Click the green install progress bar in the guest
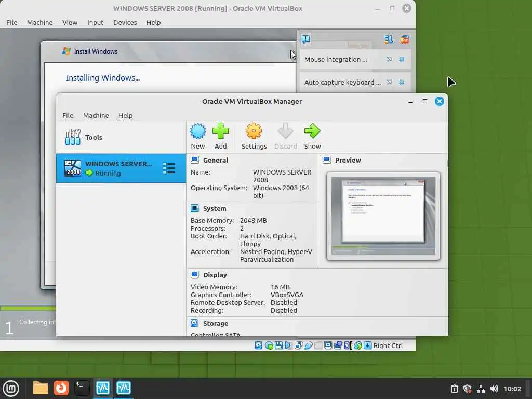 coord(28,308)
